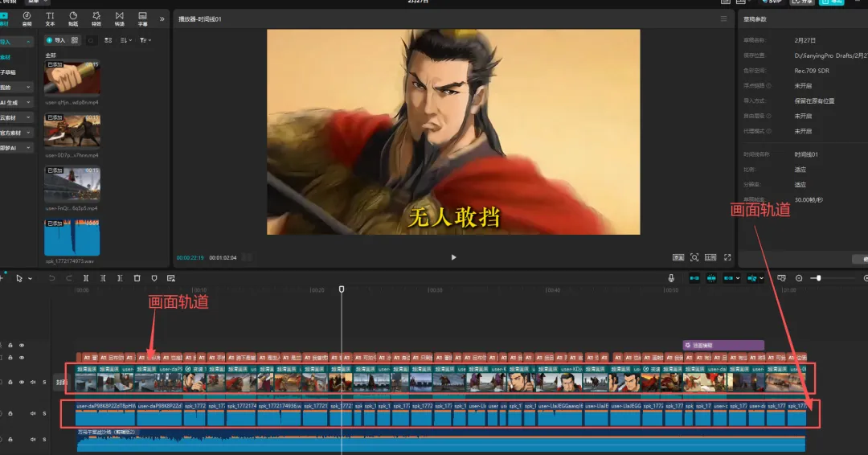Image resolution: width=868 pixels, height=455 pixels.
Task: Click the 封面 cover button
Action: click(61, 383)
